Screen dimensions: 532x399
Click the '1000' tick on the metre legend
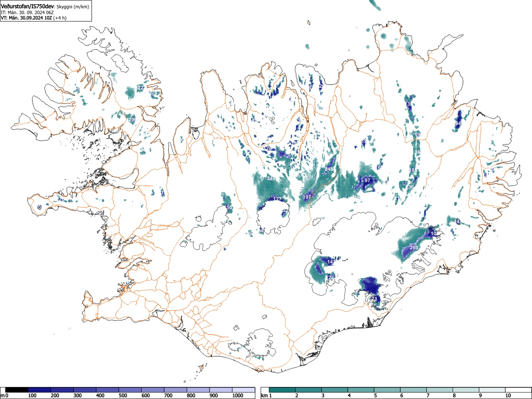238,396
